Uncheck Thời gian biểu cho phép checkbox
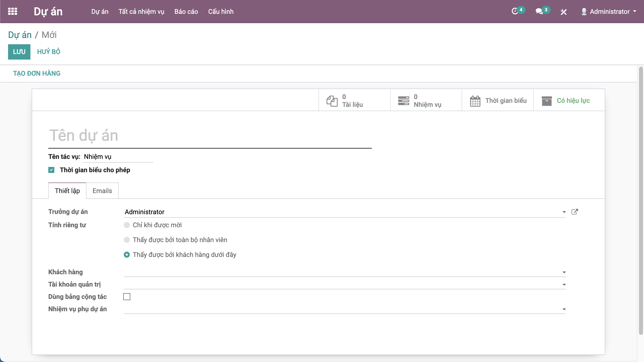 pos(51,170)
